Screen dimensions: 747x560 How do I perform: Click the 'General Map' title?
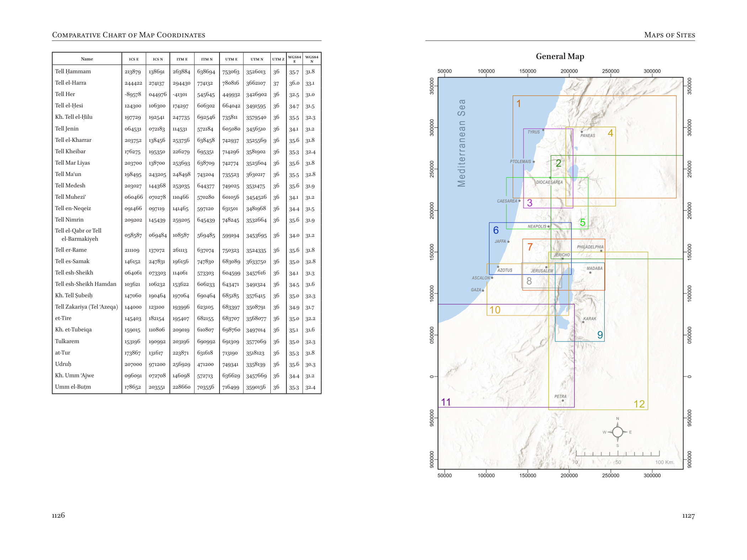coord(560,56)
